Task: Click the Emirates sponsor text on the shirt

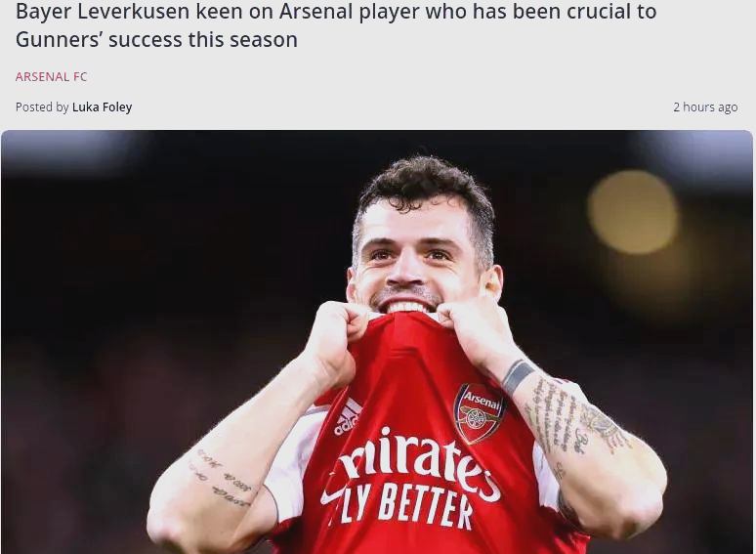Action: pos(420,461)
